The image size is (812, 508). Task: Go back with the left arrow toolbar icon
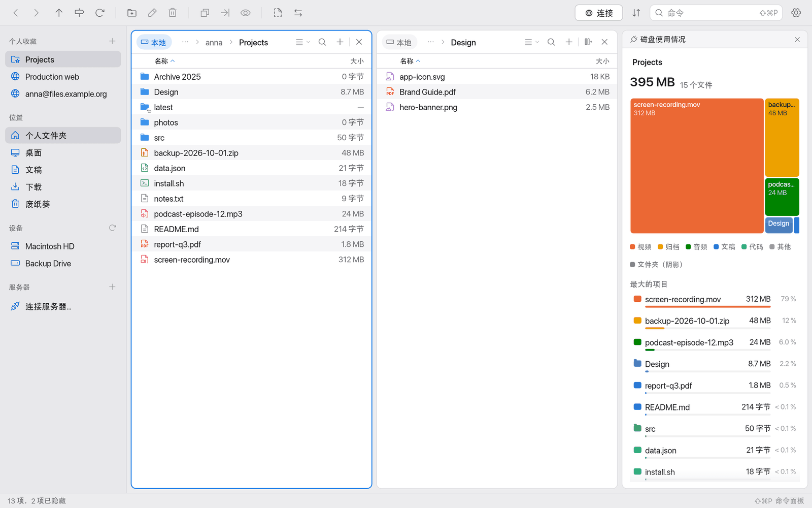16,13
